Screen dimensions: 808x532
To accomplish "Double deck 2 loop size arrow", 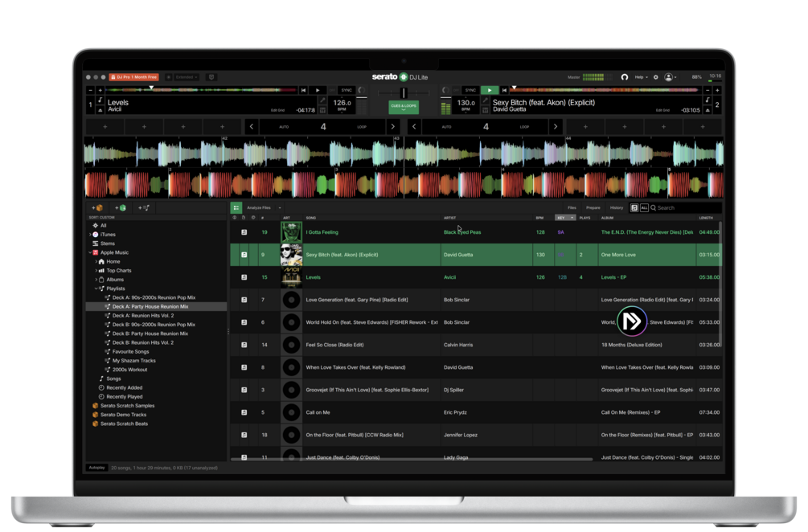I will pyautogui.click(x=556, y=127).
